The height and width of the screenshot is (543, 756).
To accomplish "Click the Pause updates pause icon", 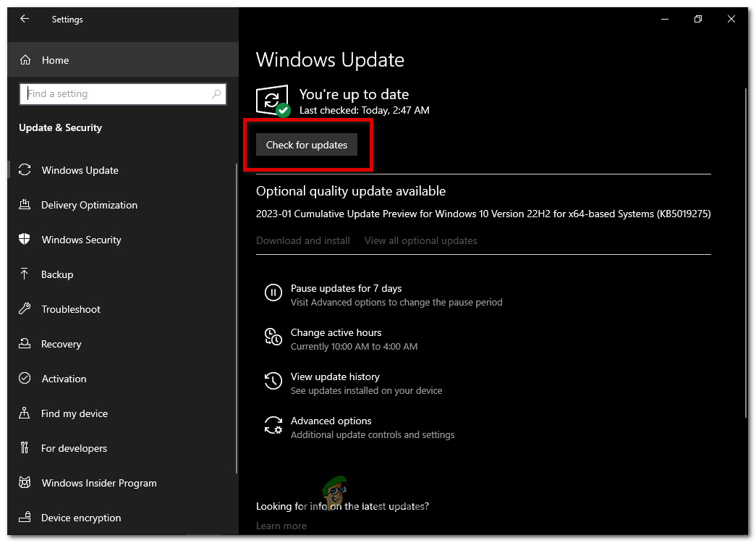I will (x=273, y=292).
